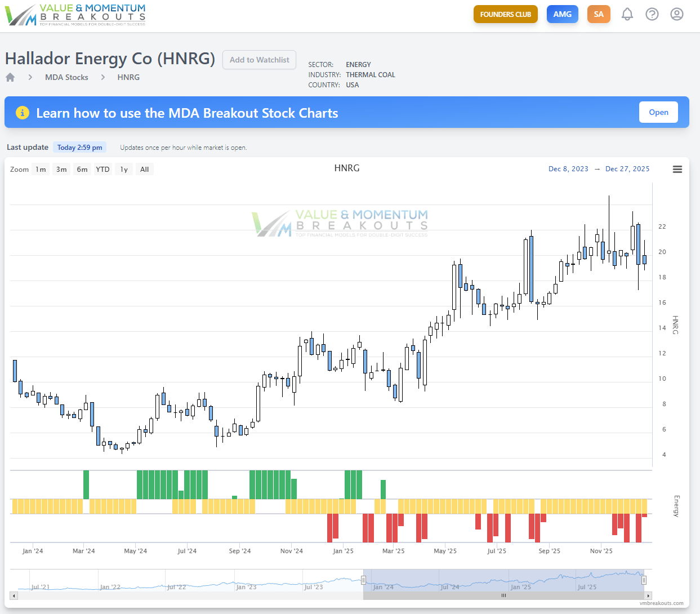The height and width of the screenshot is (614, 700).
Task: Click the HNRG chart title
Action: tap(347, 168)
